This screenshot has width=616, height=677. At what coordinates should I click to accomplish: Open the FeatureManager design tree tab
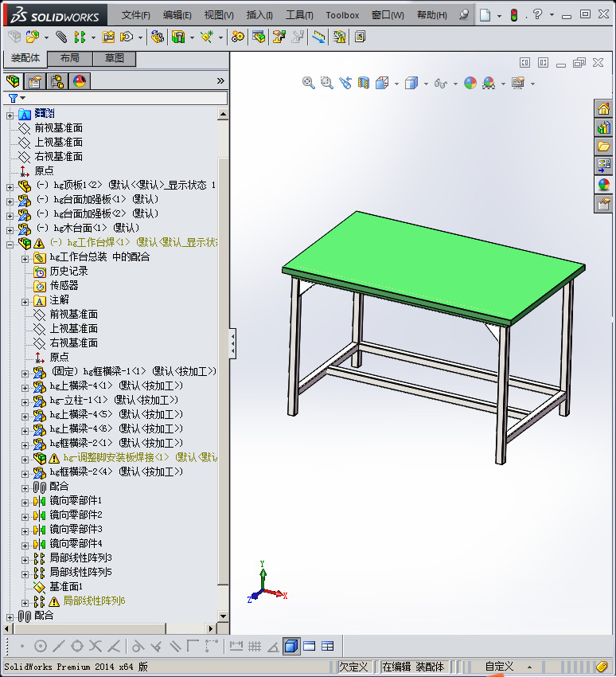pyautogui.click(x=13, y=80)
